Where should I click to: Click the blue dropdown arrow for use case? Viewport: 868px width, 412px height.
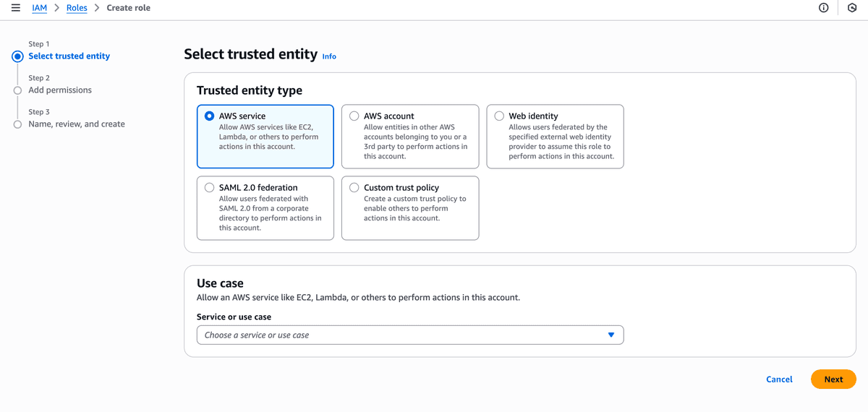coord(611,335)
